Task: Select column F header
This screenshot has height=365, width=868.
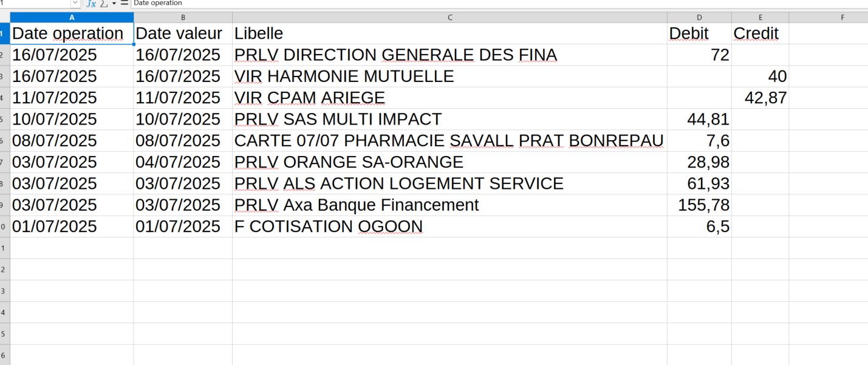Action: click(842, 18)
